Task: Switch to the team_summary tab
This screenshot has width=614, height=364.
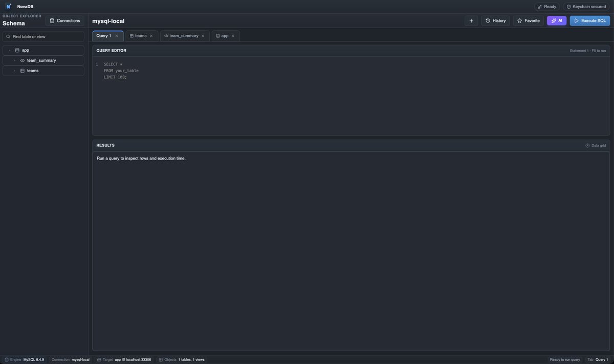Action: tap(184, 36)
